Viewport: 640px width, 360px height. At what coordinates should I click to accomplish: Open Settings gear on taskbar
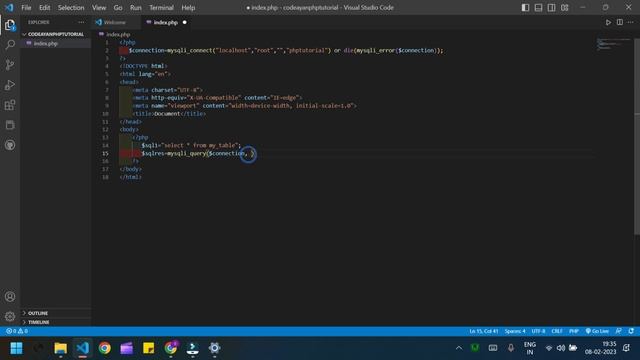point(214,348)
